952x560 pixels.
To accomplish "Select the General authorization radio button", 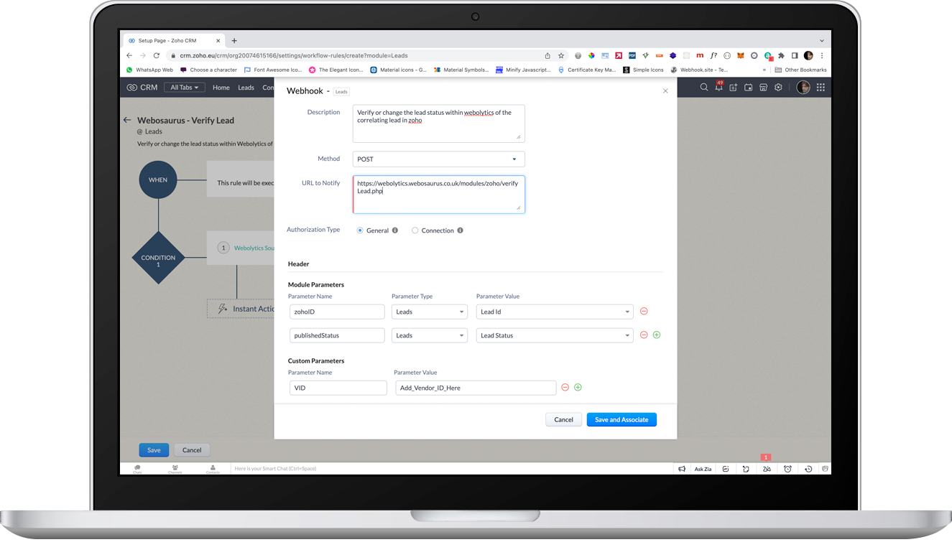I will tap(360, 230).
